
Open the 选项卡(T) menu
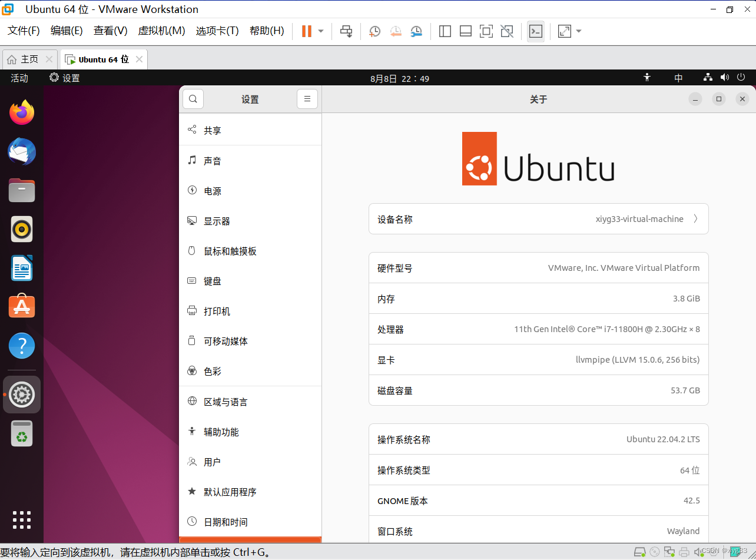217,31
